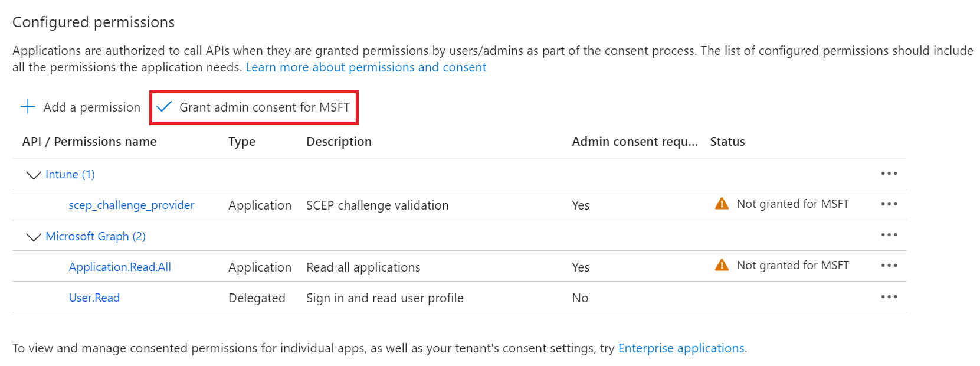Open the ellipsis menu for Application.Read.All row

coord(889,266)
